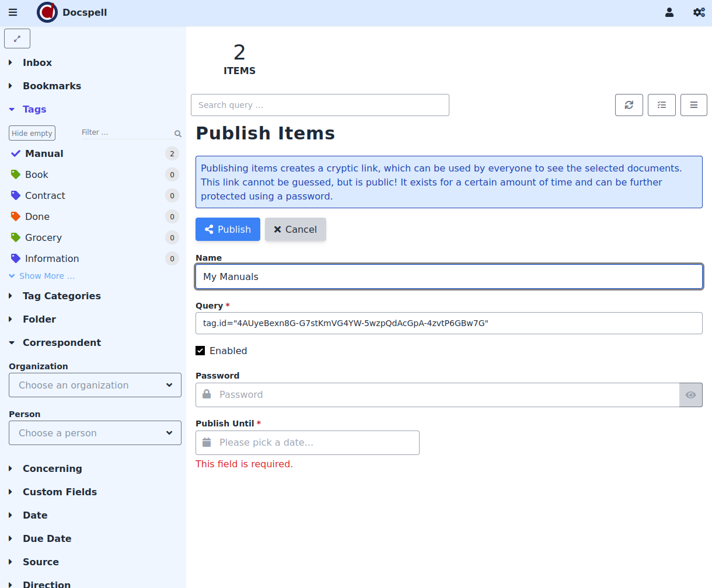712x588 pixels.
Task: Toggle password visibility eye icon
Action: pyautogui.click(x=690, y=395)
